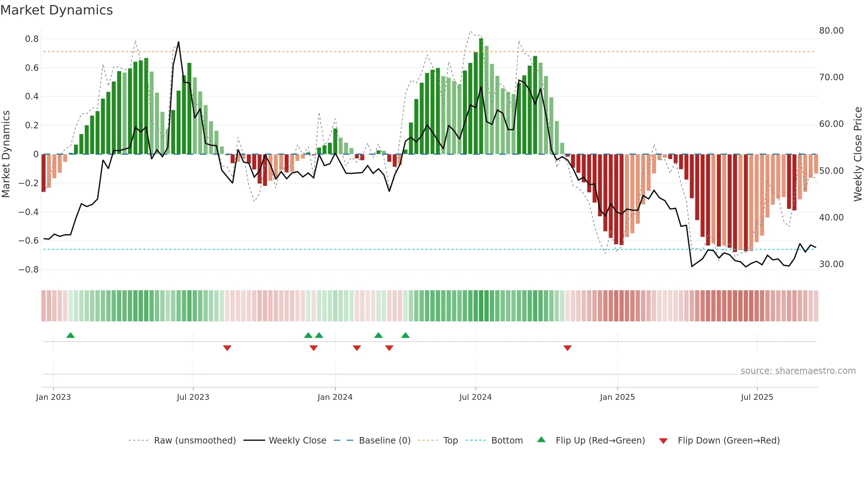Screen dimensions: 868x488
Task: Click the 60.00 price axis tick
Action: [x=831, y=124]
